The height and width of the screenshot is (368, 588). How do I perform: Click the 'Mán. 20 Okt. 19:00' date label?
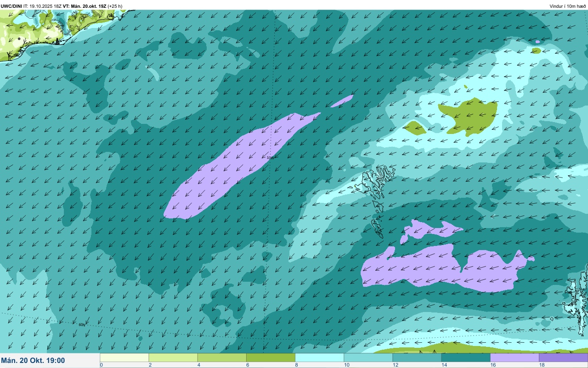(33, 361)
